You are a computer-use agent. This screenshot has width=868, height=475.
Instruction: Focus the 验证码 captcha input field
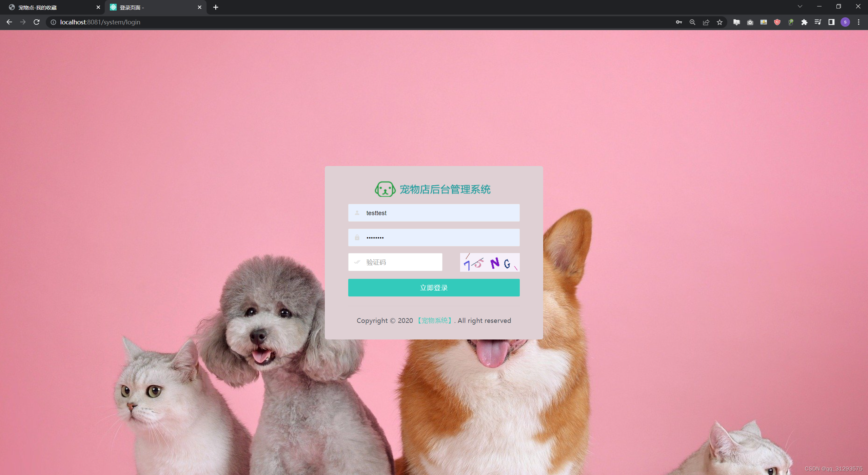400,262
